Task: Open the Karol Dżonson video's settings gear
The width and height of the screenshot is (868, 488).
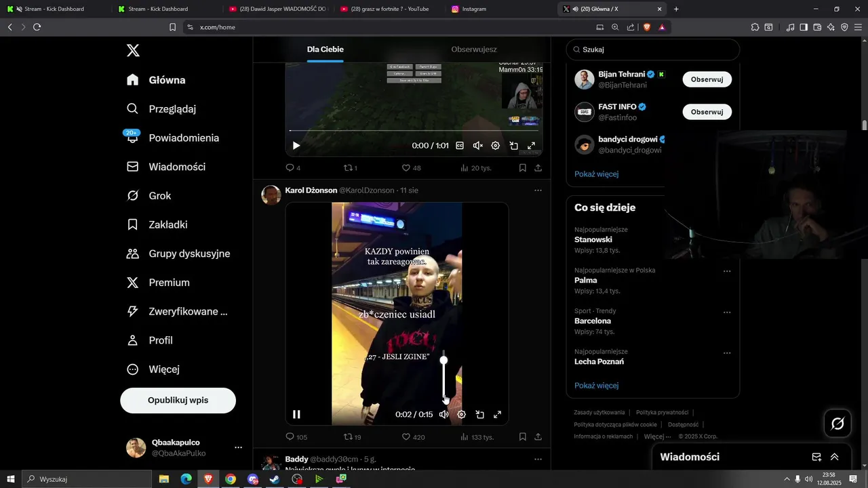Action: (x=462, y=415)
